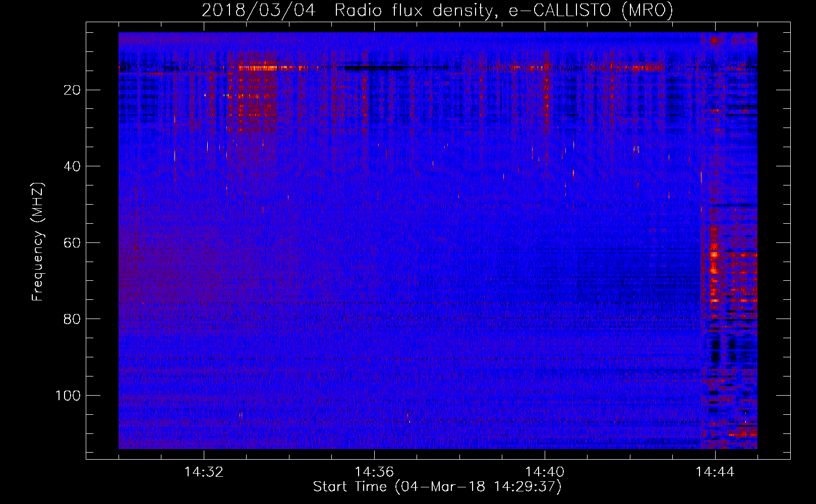Click the 14:40 time tick label
816x504 pixels.
545,472
